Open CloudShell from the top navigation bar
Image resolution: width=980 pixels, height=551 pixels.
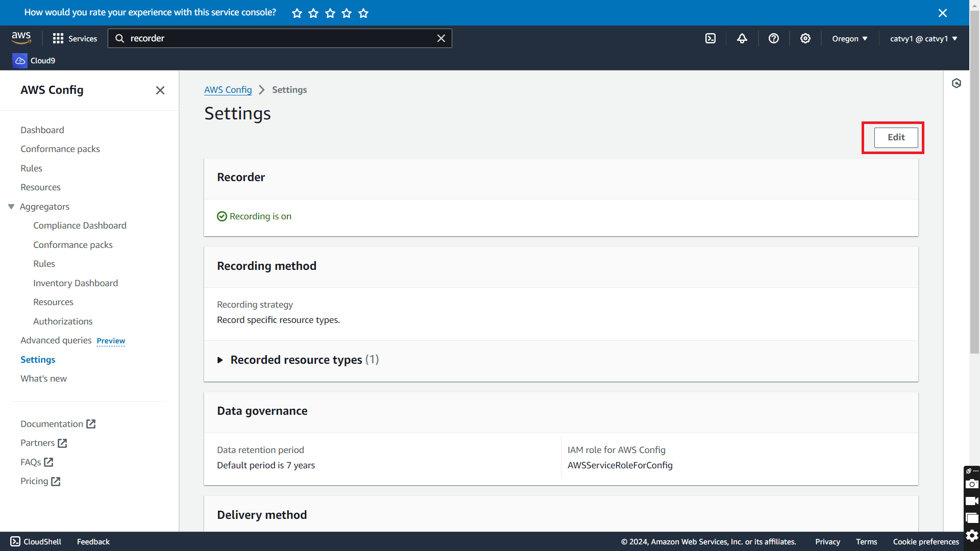(710, 38)
